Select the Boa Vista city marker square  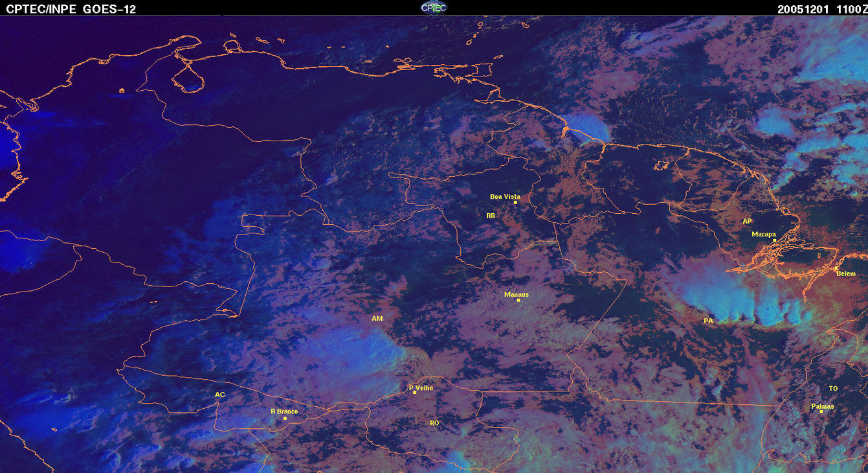(x=515, y=202)
